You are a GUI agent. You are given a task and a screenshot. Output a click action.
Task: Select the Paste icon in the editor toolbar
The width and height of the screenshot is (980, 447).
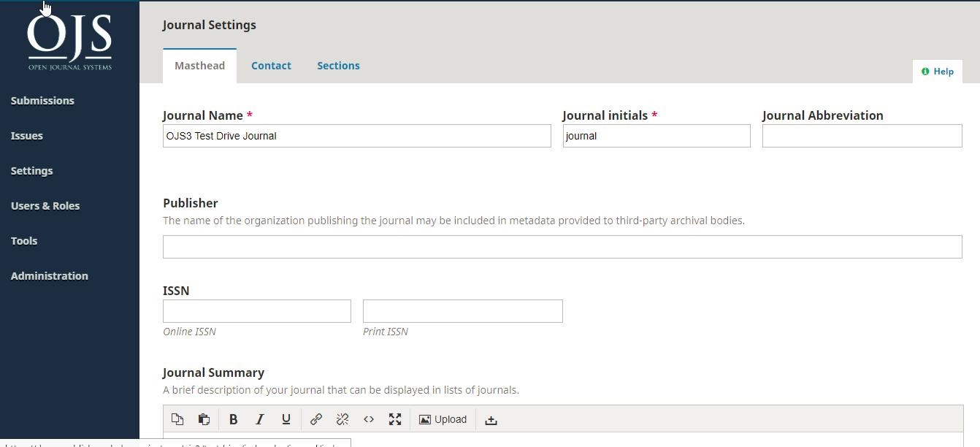tap(204, 419)
